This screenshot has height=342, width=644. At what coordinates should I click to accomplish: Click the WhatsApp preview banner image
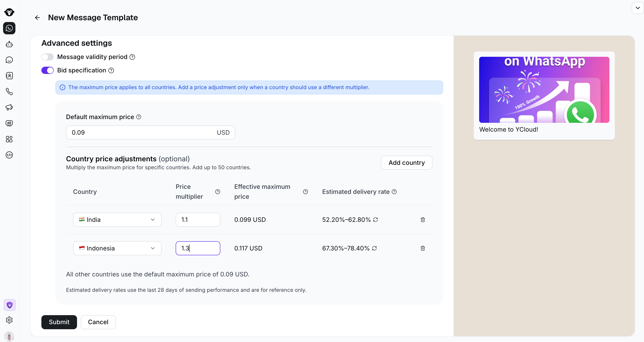544,90
